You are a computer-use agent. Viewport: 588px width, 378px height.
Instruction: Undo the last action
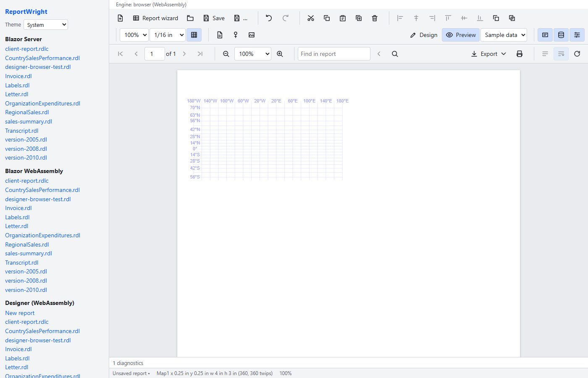(269, 18)
